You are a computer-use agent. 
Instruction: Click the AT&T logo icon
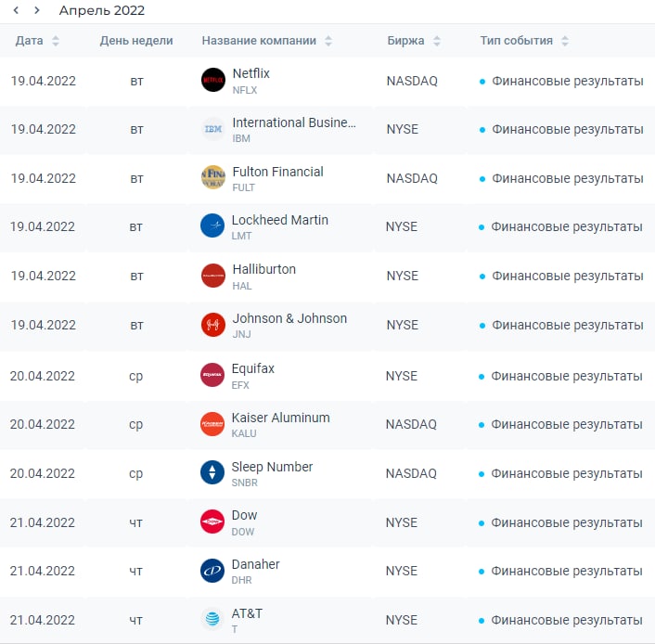coord(212,619)
